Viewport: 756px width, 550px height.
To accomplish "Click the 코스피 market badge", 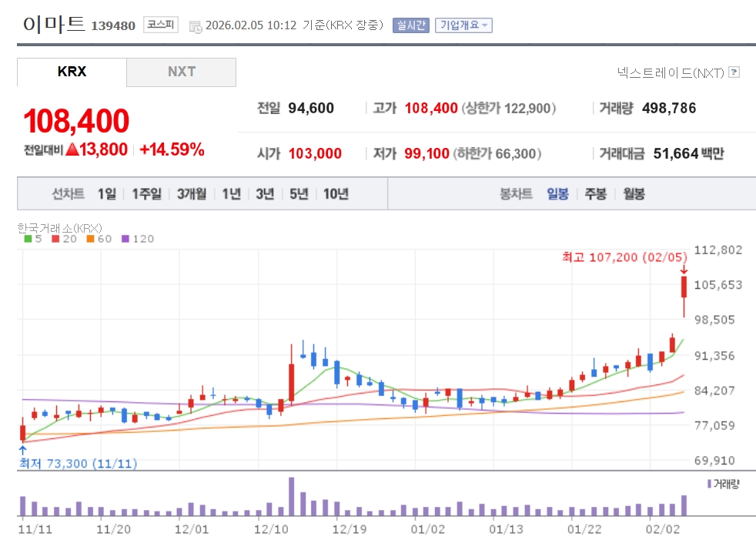I will click(x=160, y=25).
